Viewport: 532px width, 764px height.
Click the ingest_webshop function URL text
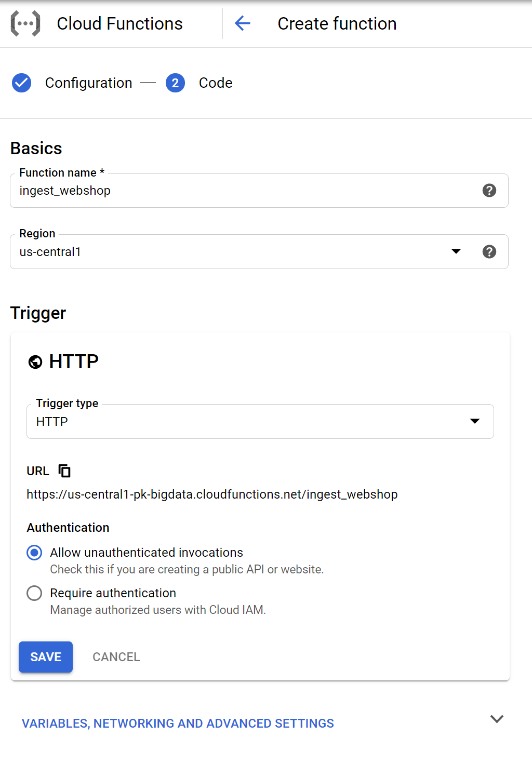click(212, 494)
